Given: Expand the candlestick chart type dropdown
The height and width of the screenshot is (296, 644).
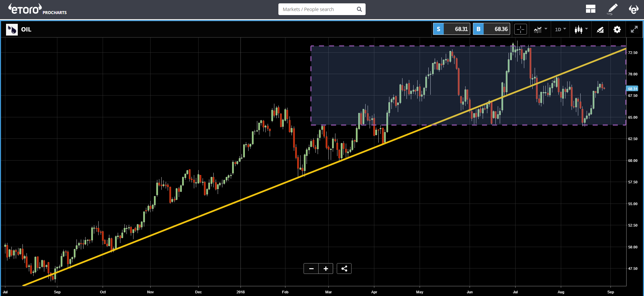Looking at the screenshot, I should coord(581,29).
